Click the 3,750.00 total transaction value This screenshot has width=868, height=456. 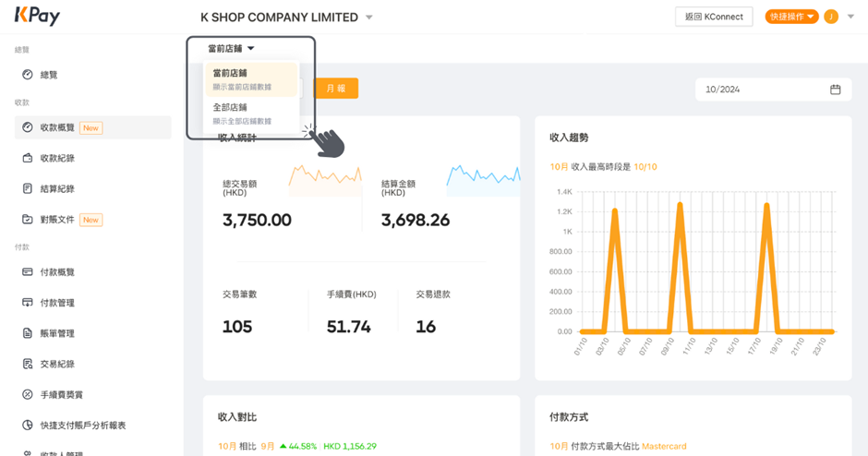tap(257, 221)
